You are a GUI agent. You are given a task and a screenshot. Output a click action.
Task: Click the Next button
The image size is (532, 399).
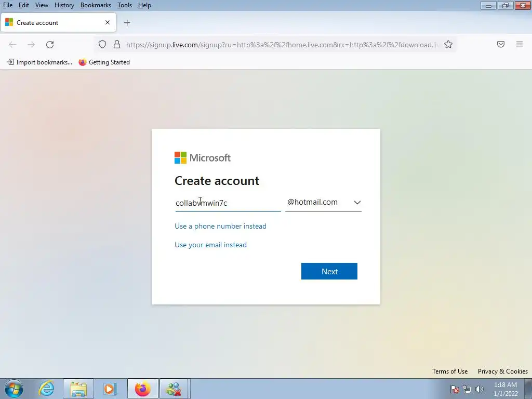(x=329, y=271)
